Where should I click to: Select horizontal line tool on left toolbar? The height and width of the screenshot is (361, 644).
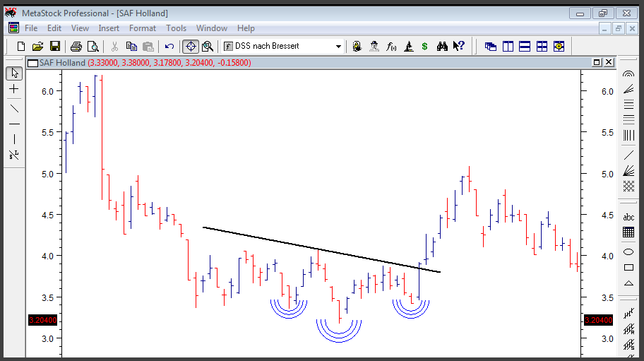14,124
